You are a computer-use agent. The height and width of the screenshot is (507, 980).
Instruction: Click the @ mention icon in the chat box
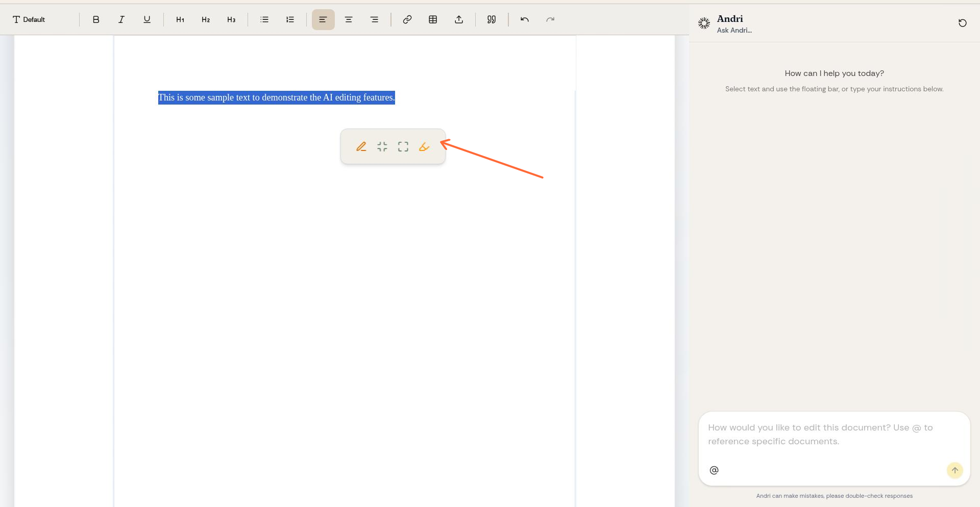tap(714, 470)
